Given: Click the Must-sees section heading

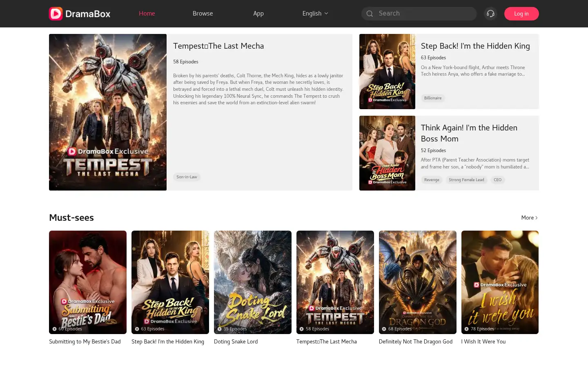Looking at the screenshot, I should tap(71, 218).
